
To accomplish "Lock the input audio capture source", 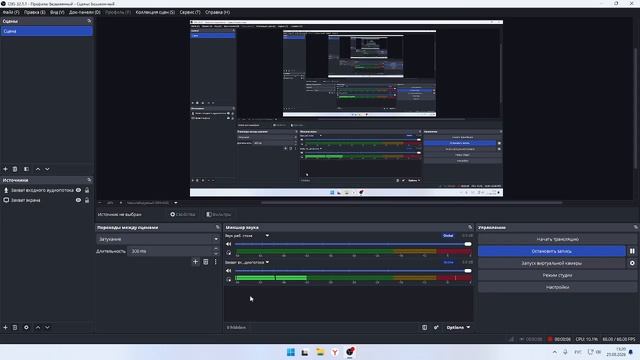I will tap(87, 190).
